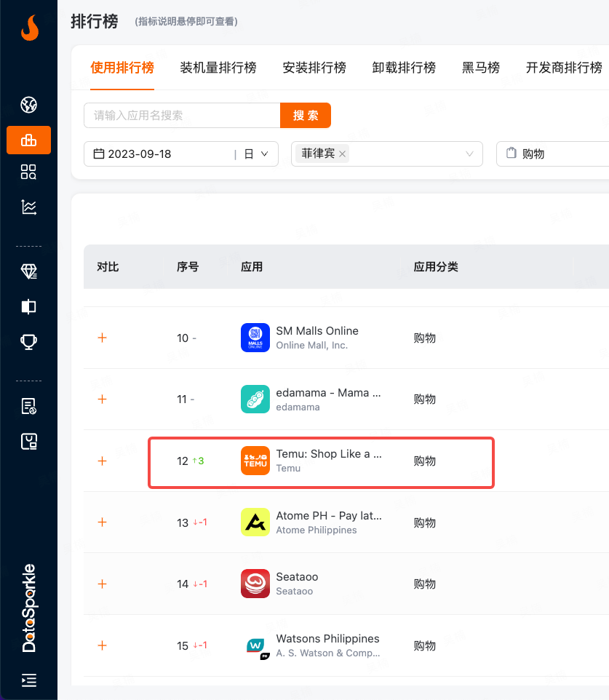
Task: Click rank 12 ↑3 in Temu row
Action: (x=190, y=461)
